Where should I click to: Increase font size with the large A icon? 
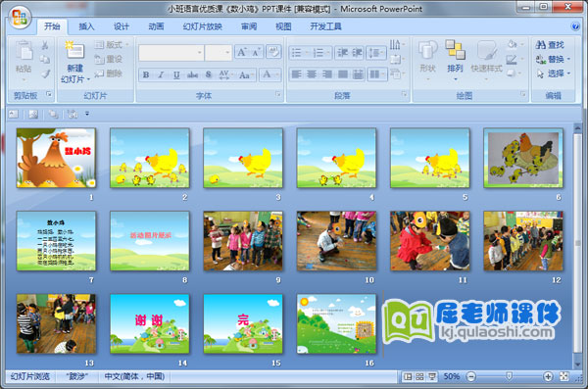(x=241, y=53)
